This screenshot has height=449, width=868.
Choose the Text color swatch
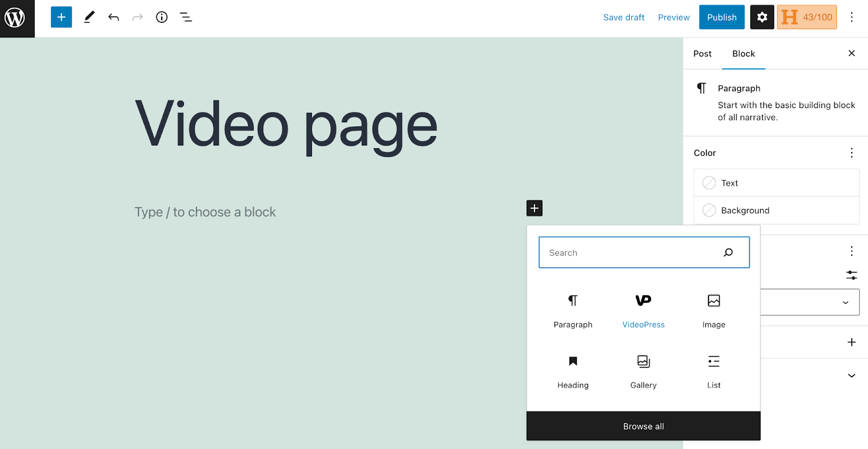[x=777, y=183]
